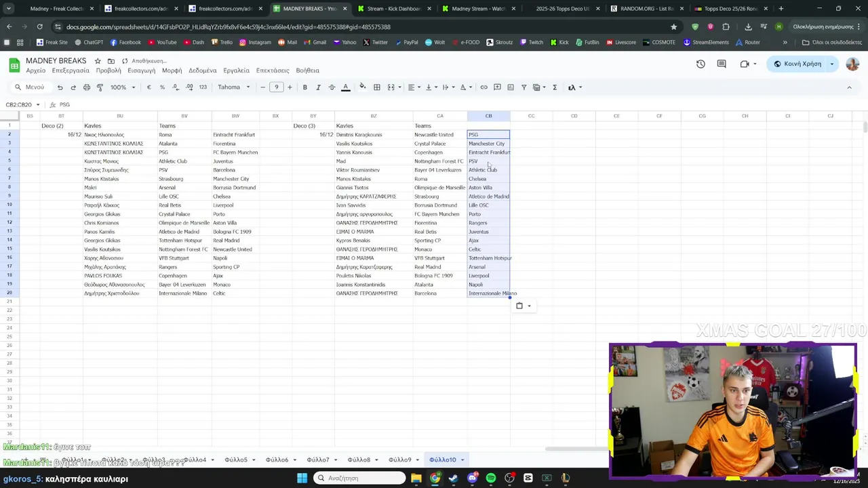Viewport: 868px width, 488px height.
Task: Show all comments icon
Action: tap(722, 64)
